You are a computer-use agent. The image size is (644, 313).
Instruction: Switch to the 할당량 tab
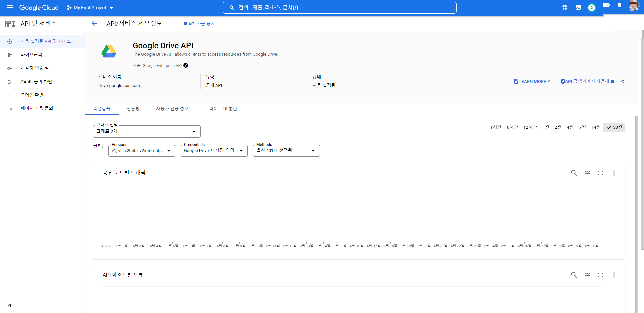(133, 109)
